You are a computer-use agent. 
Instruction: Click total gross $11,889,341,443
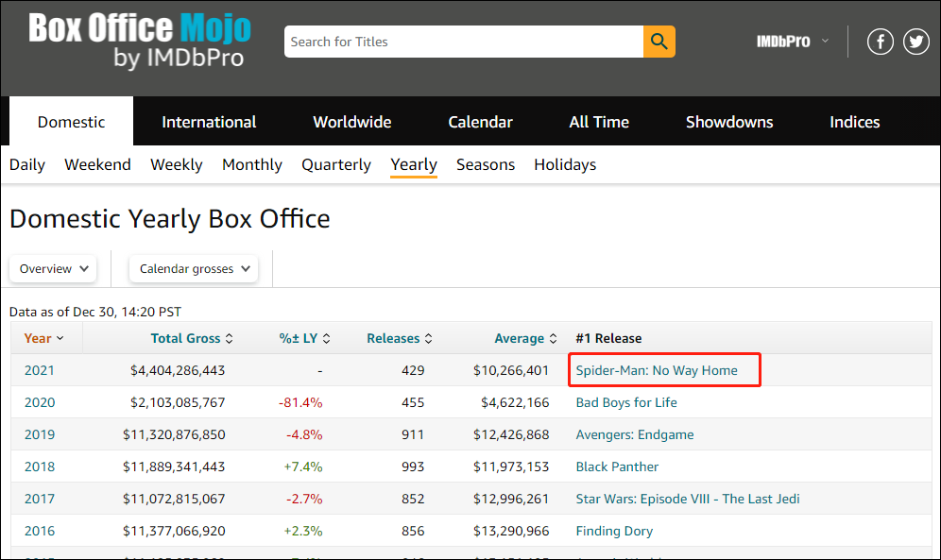pyautogui.click(x=174, y=467)
